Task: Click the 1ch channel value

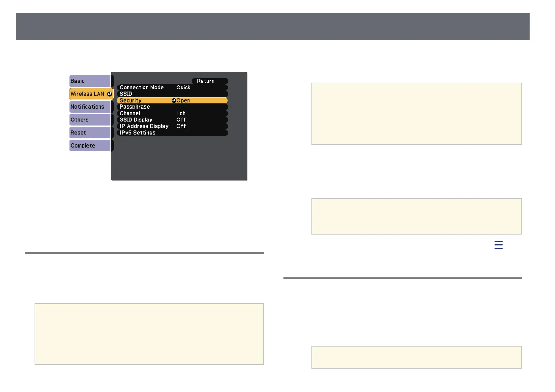Action: 181,113
